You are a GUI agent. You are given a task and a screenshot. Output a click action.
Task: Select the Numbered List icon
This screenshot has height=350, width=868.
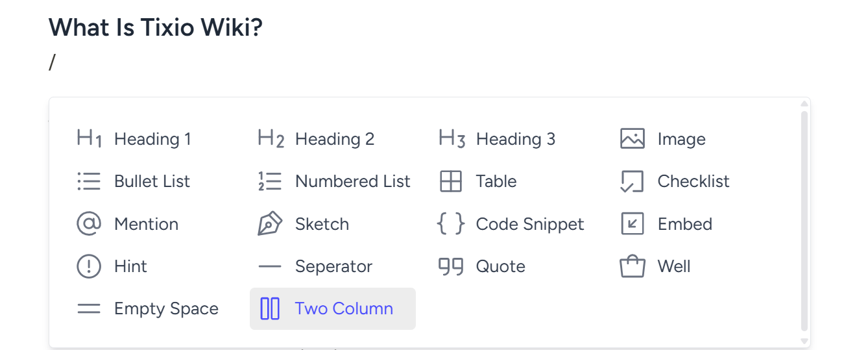[270, 181]
